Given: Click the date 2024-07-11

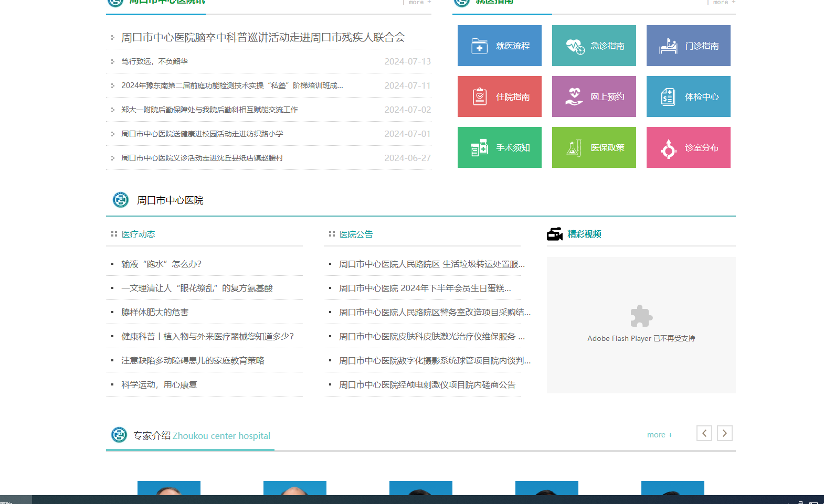Looking at the screenshot, I should point(407,85).
